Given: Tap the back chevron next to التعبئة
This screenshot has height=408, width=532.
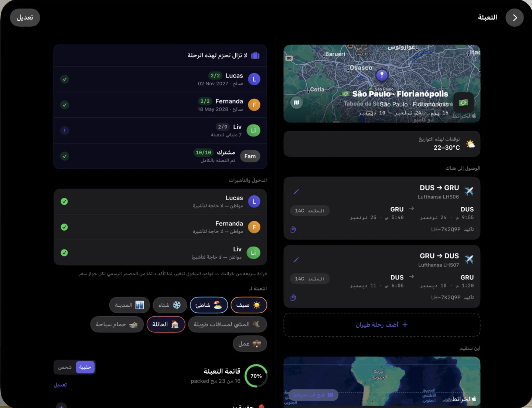Looking at the screenshot, I should coord(515,18).
